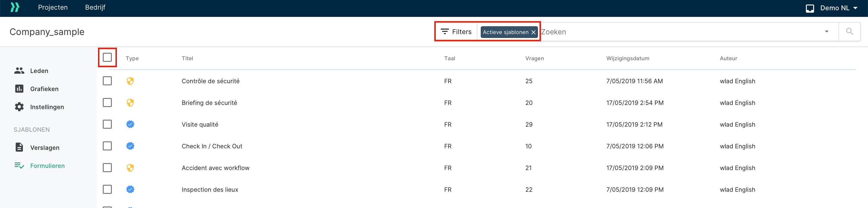
Task: Open the Filters button
Action: (x=456, y=32)
